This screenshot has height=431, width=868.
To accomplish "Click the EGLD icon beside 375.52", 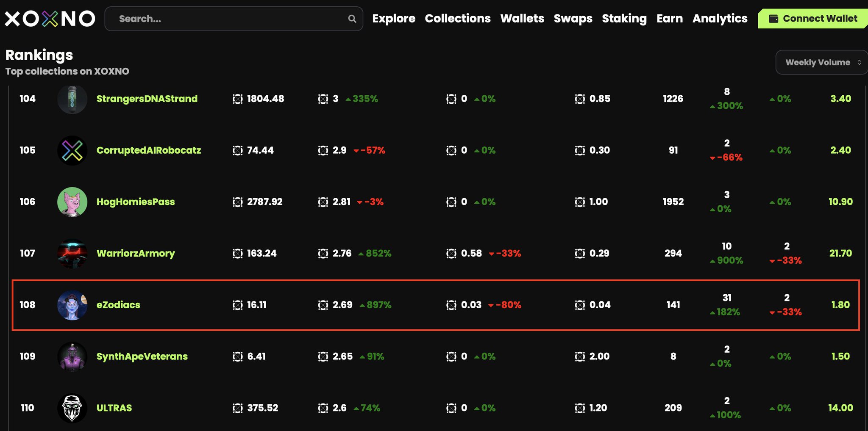I will tap(238, 408).
